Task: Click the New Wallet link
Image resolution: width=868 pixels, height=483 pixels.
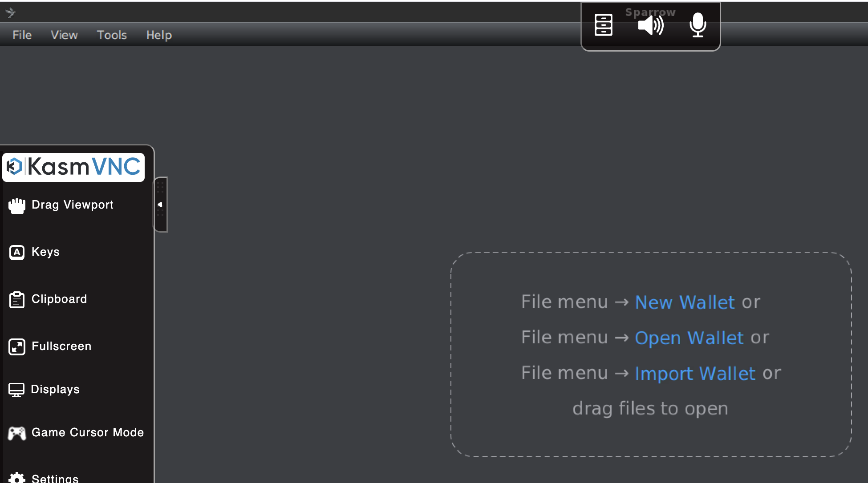Action: (x=685, y=302)
